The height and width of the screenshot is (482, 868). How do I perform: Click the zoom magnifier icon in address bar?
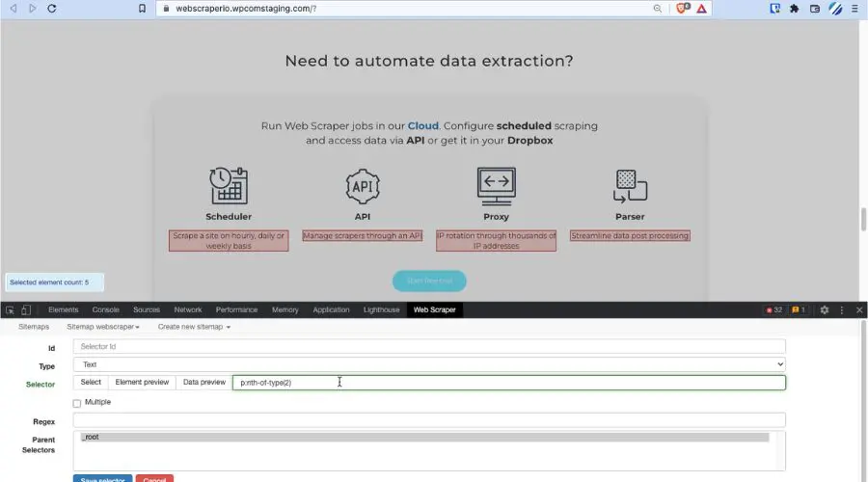coord(657,9)
